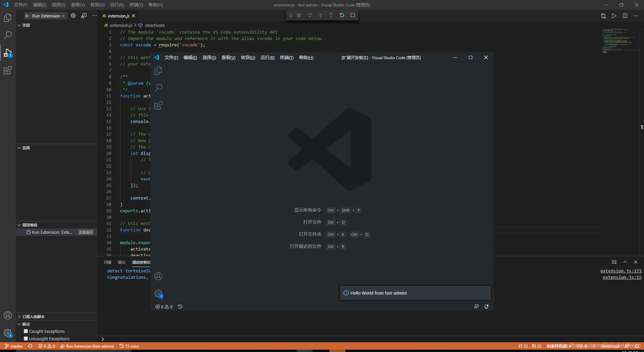Screen dimensions: 644x352
Task: Switch to 问题 panel tab
Action: click(x=108, y=262)
